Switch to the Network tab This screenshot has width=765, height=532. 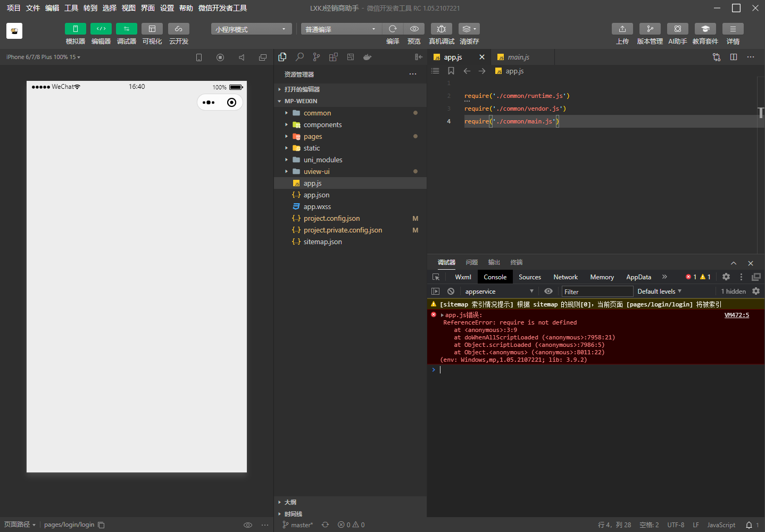click(x=565, y=277)
